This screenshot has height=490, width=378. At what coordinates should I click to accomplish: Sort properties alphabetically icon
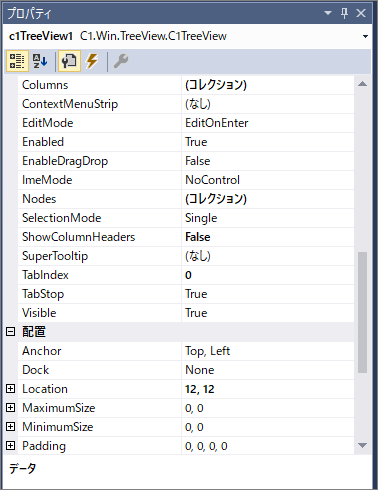point(40,61)
